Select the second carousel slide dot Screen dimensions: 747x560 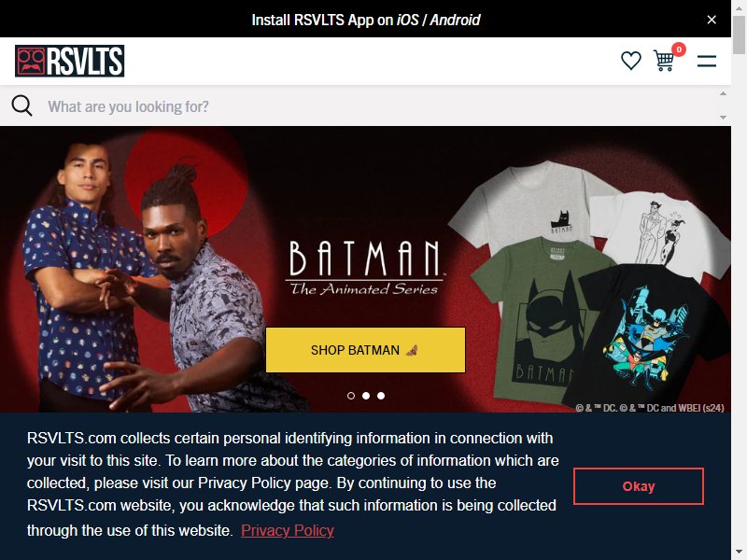click(x=366, y=396)
